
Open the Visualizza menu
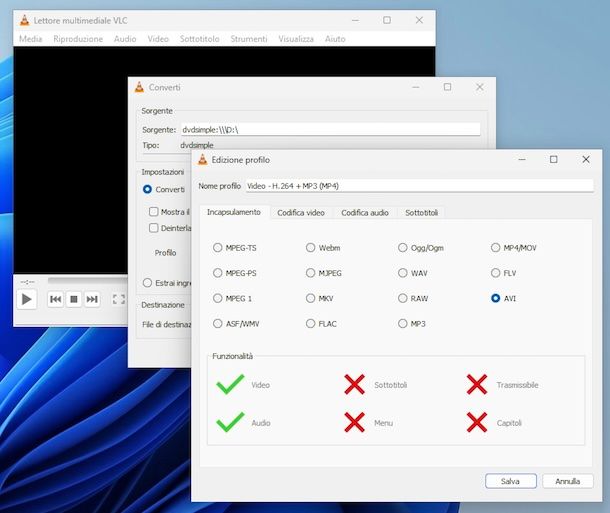[x=296, y=39]
